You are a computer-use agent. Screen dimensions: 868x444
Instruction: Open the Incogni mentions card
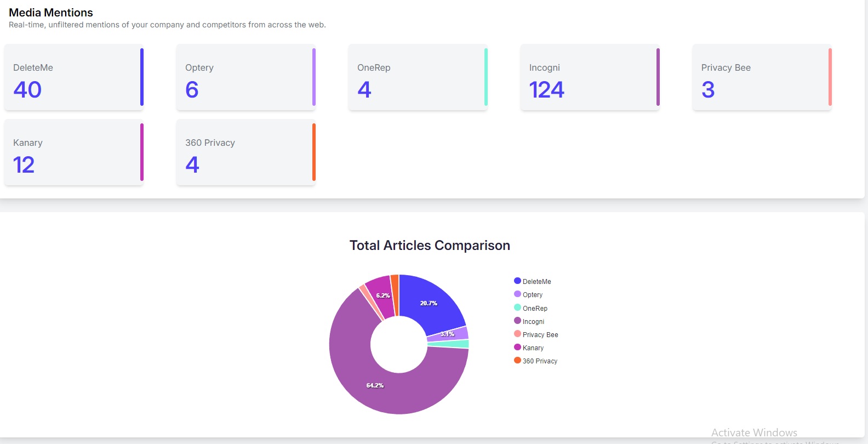590,77
